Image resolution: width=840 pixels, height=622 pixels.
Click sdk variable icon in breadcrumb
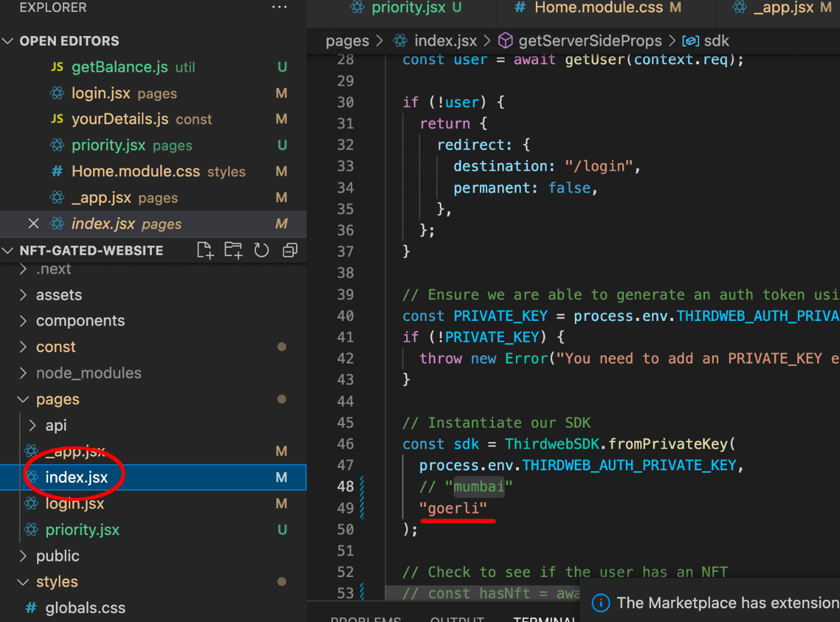point(691,41)
